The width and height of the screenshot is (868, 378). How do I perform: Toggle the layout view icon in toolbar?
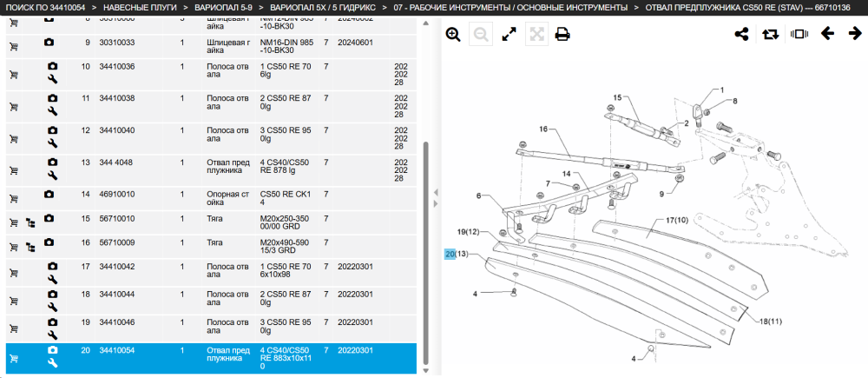tap(799, 35)
